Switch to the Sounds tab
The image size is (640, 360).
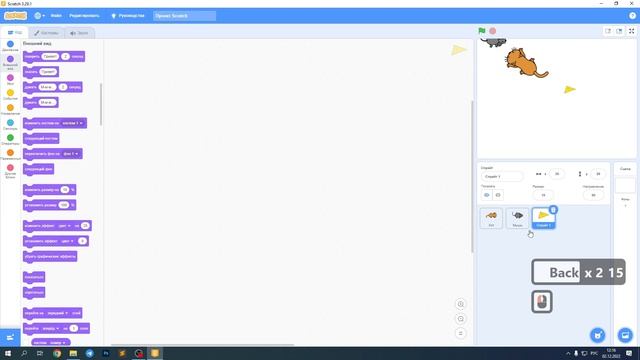point(79,33)
